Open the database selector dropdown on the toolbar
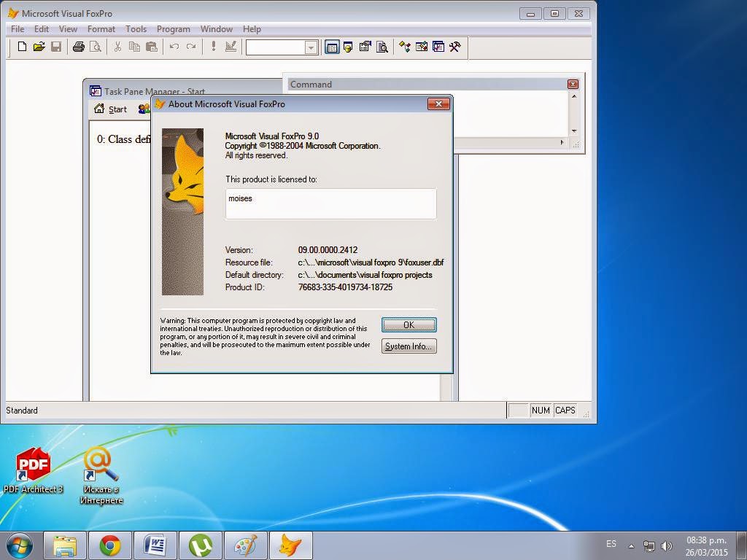The image size is (747, 560). (x=310, y=47)
